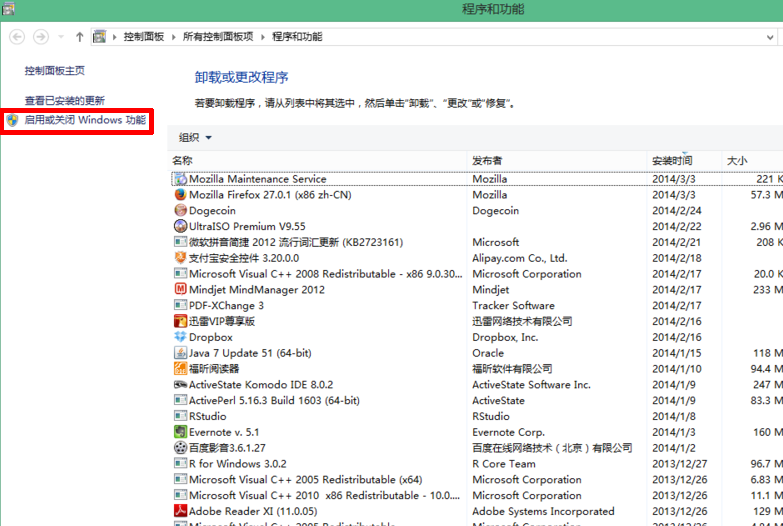Open the recent locations dropdown arrow
This screenshot has width=783, height=526.
tap(60, 37)
